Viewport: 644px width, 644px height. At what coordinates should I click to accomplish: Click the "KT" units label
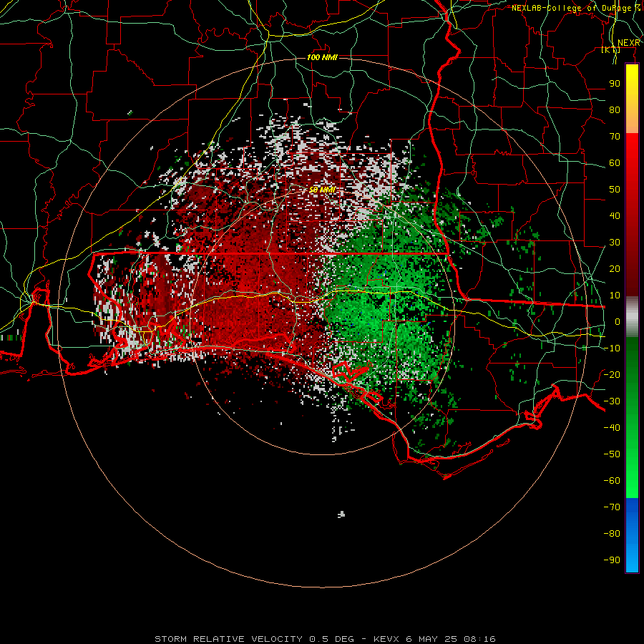point(611,49)
